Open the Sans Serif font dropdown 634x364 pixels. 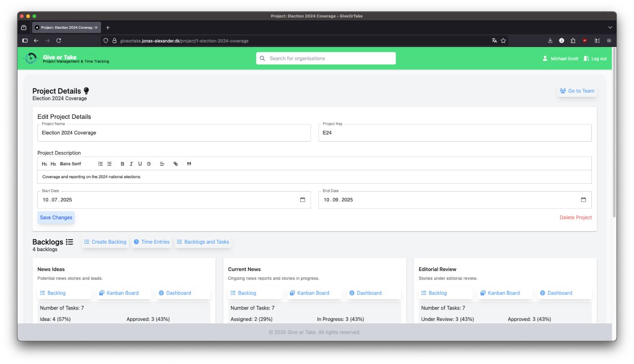pyautogui.click(x=70, y=164)
